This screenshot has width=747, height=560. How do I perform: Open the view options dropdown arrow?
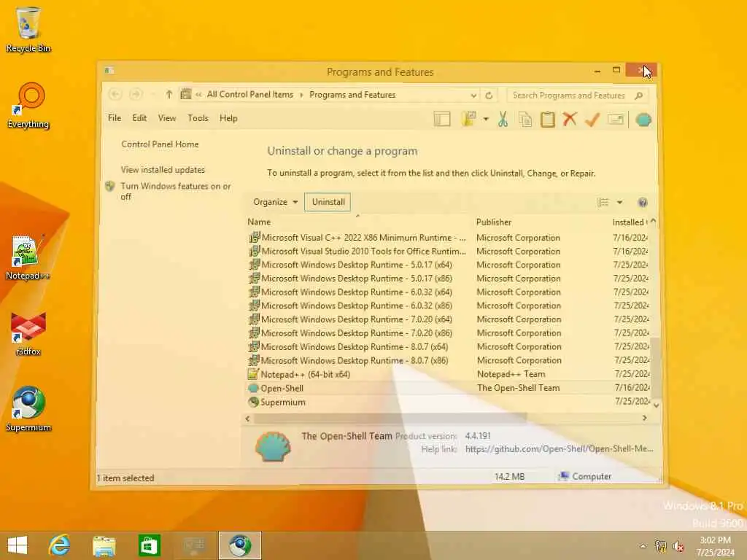click(x=619, y=203)
